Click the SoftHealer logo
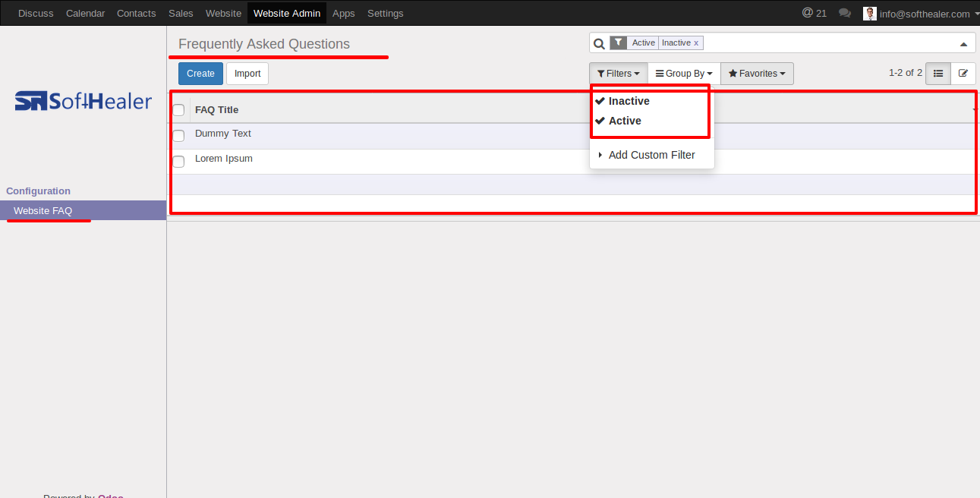 pyautogui.click(x=84, y=101)
